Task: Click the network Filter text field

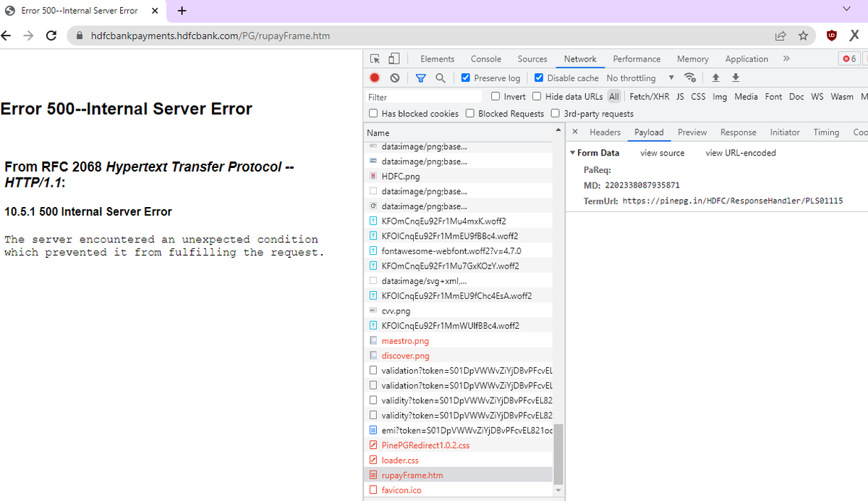Action: click(424, 97)
